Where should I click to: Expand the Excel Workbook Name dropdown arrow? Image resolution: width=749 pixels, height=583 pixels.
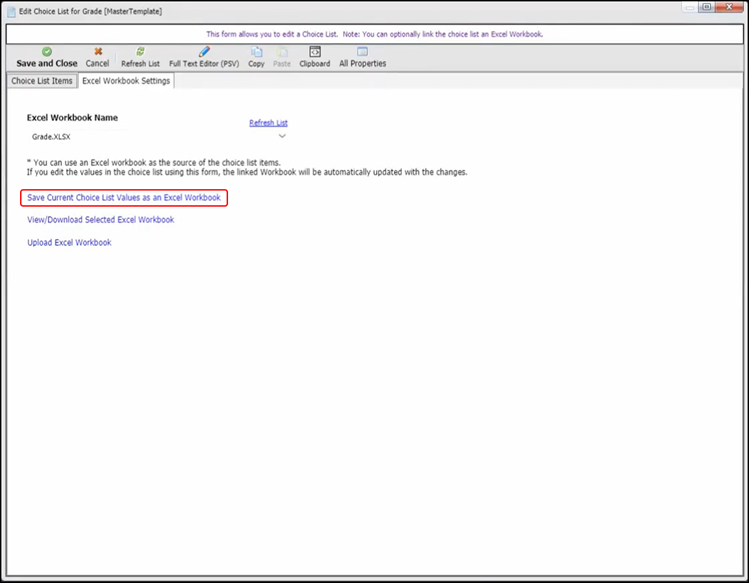[282, 136]
